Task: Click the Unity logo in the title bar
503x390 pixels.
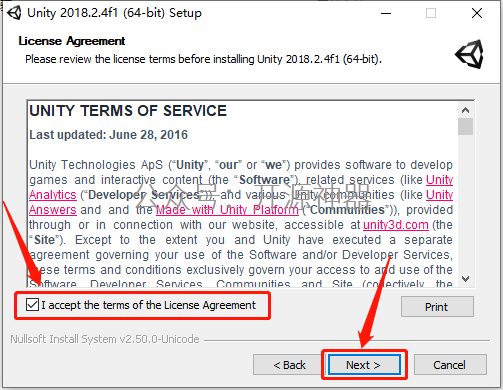Action: pyautogui.click(x=14, y=13)
